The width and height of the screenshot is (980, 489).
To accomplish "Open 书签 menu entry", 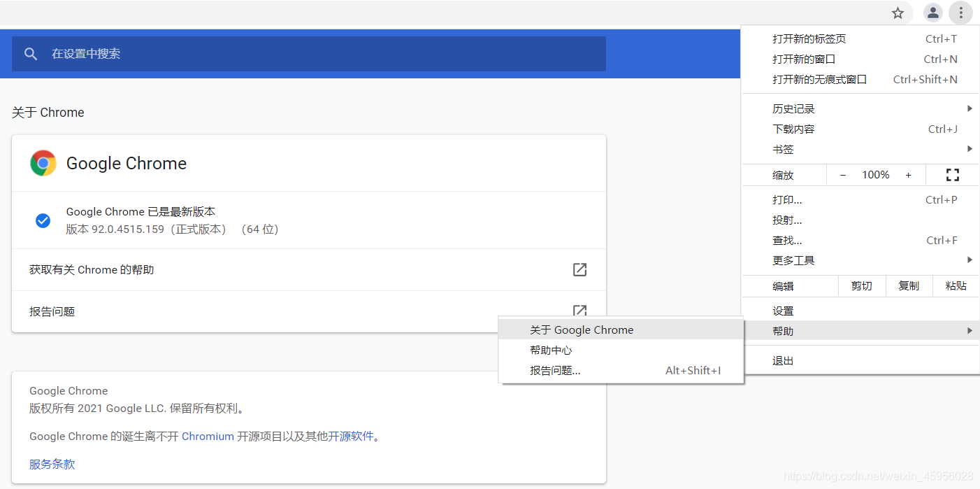I will (x=860, y=149).
